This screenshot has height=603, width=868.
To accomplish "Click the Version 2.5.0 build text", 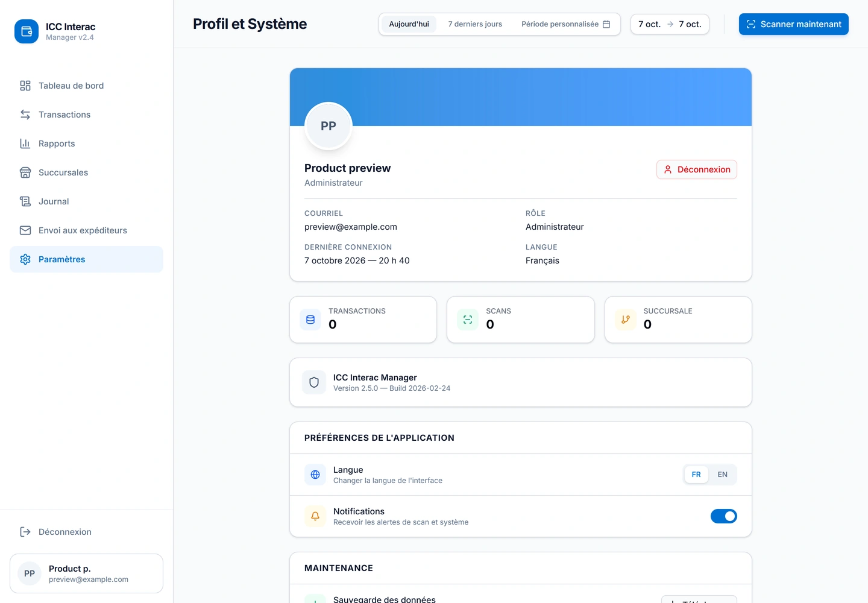I will 392,388.
